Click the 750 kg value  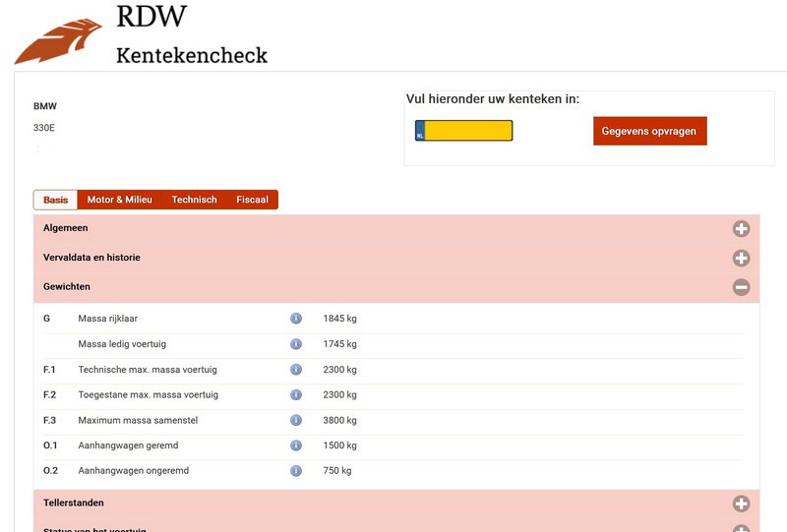[x=337, y=471]
